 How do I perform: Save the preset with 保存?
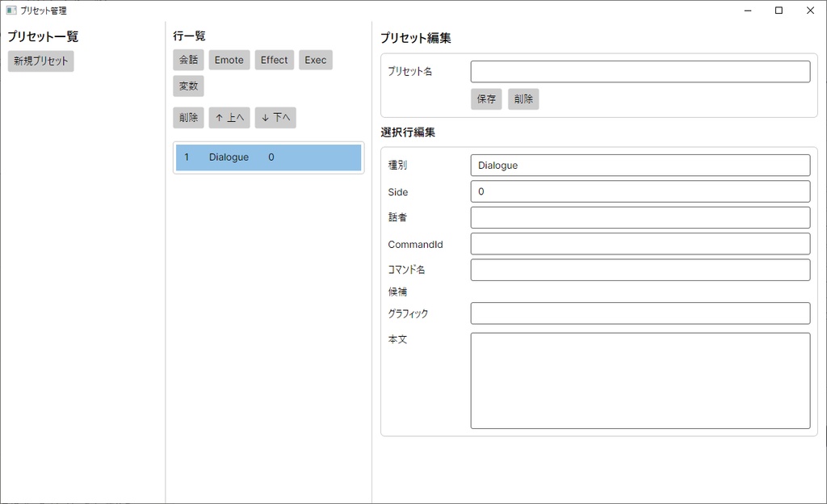[x=485, y=99]
